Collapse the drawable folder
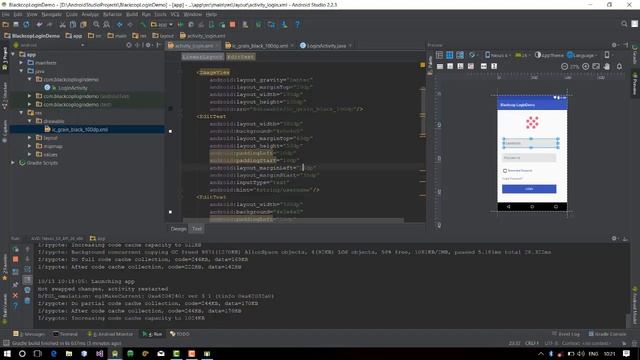This screenshot has height=360, width=640. pos(29,121)
